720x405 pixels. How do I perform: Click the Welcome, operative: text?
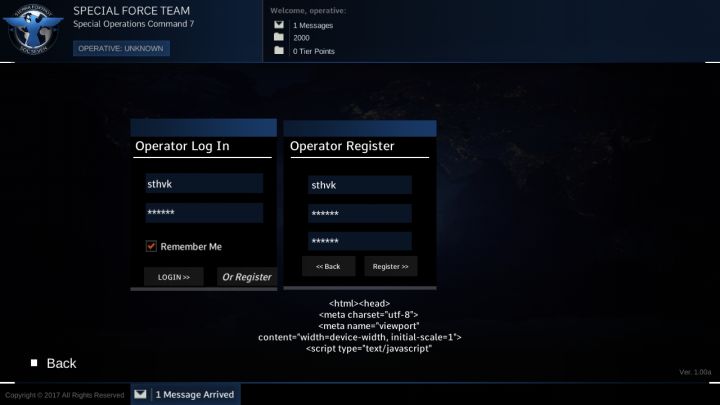tap(308, 11)
